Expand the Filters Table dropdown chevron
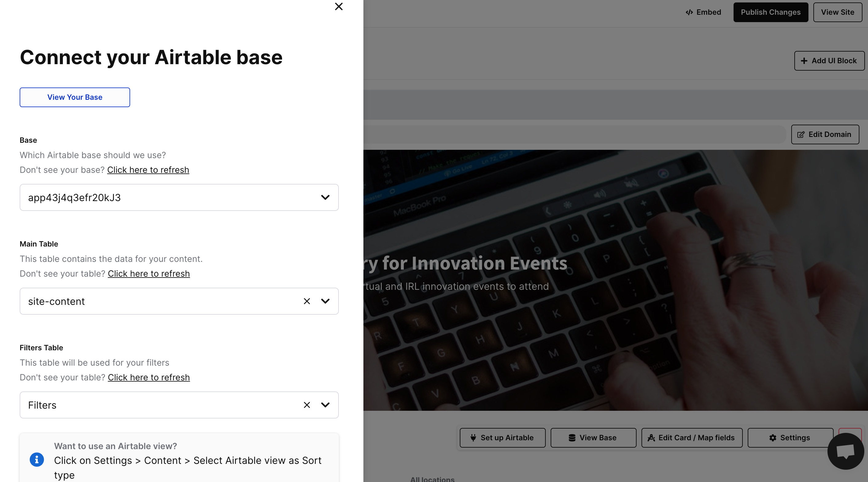 (325, 405)
